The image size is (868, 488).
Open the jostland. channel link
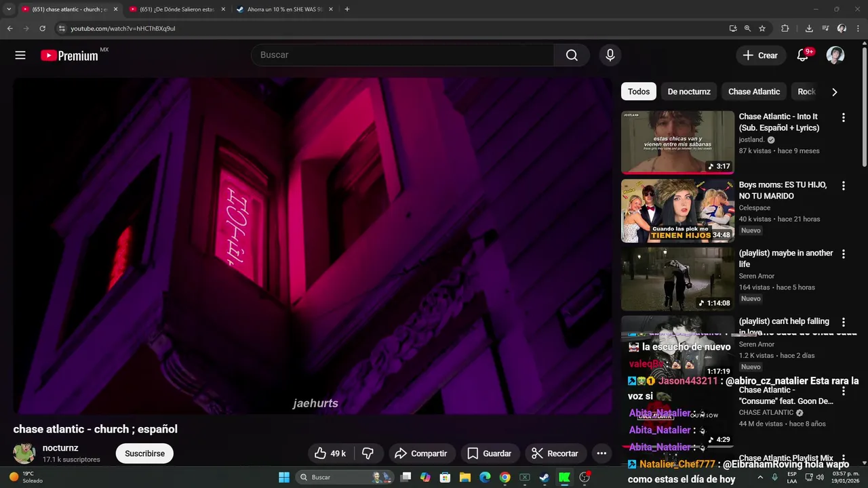751,140
